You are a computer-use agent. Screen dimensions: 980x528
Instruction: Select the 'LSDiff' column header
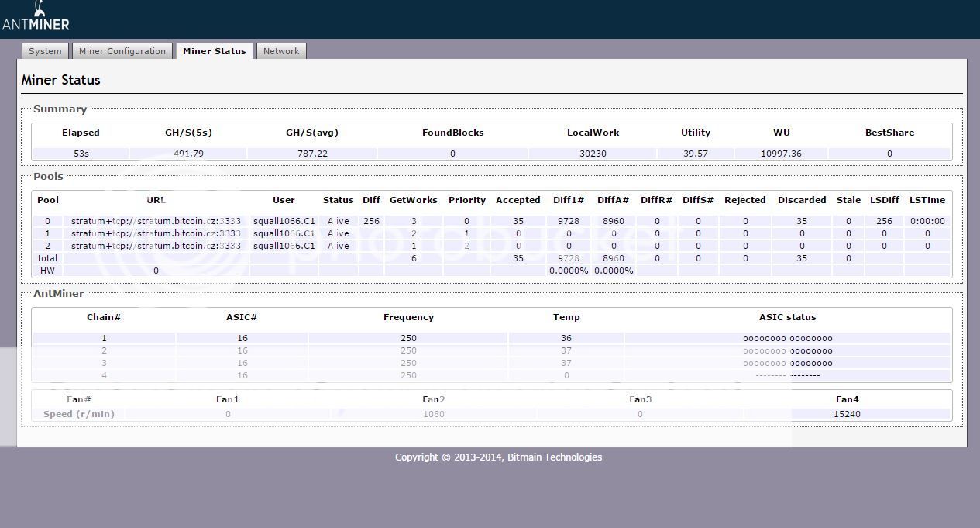pos(884,200)
